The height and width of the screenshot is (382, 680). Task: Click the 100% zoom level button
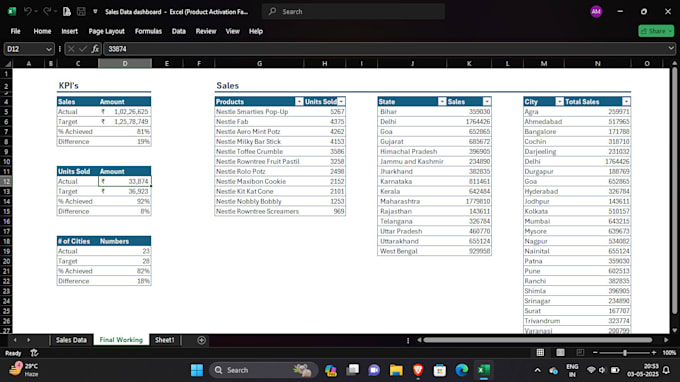tap(669, 353)
